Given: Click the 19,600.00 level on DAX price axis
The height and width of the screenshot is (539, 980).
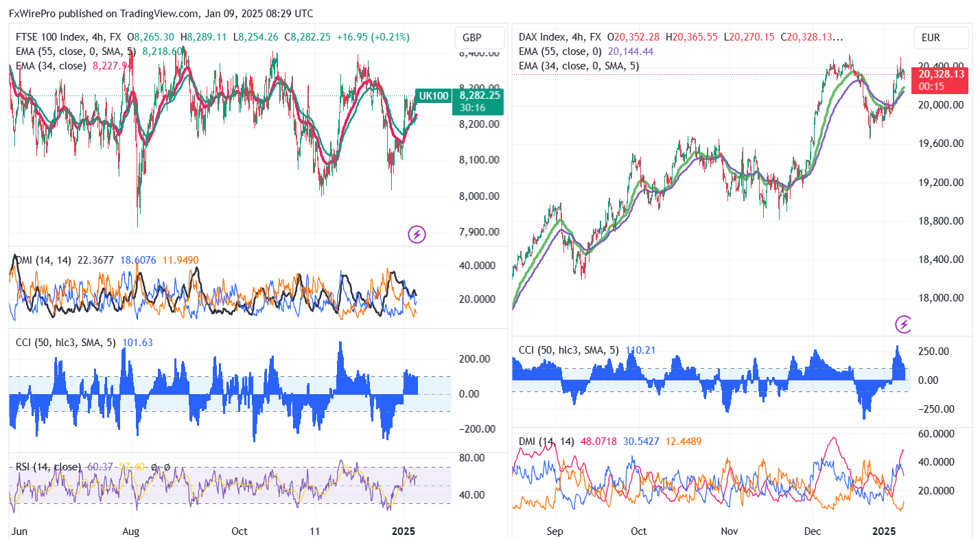Looking at the screenshot, I should click(x=942, y=144).
